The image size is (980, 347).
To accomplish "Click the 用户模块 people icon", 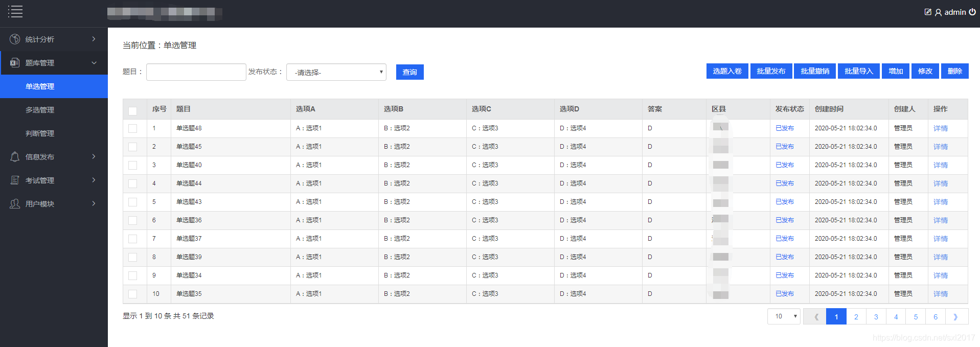I will [x=15, y=204].
